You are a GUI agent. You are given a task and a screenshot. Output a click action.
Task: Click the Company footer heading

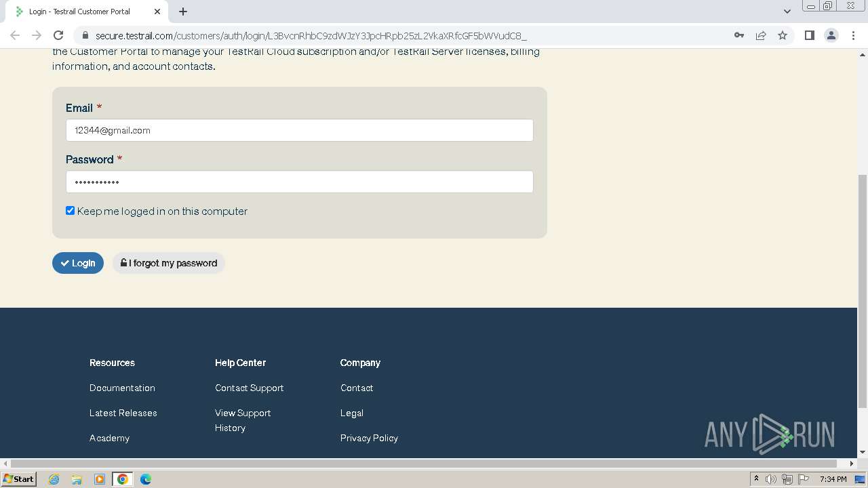(x=360, y=363)
